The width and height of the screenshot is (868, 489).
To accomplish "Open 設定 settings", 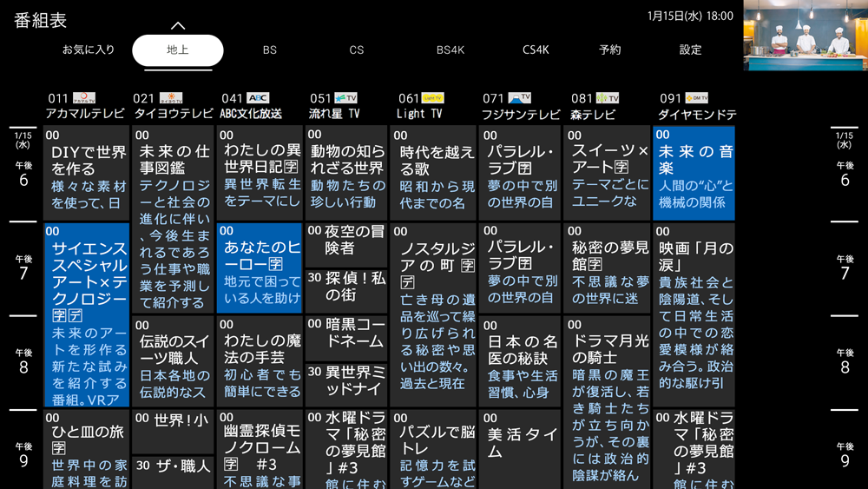I will (690, 50).
